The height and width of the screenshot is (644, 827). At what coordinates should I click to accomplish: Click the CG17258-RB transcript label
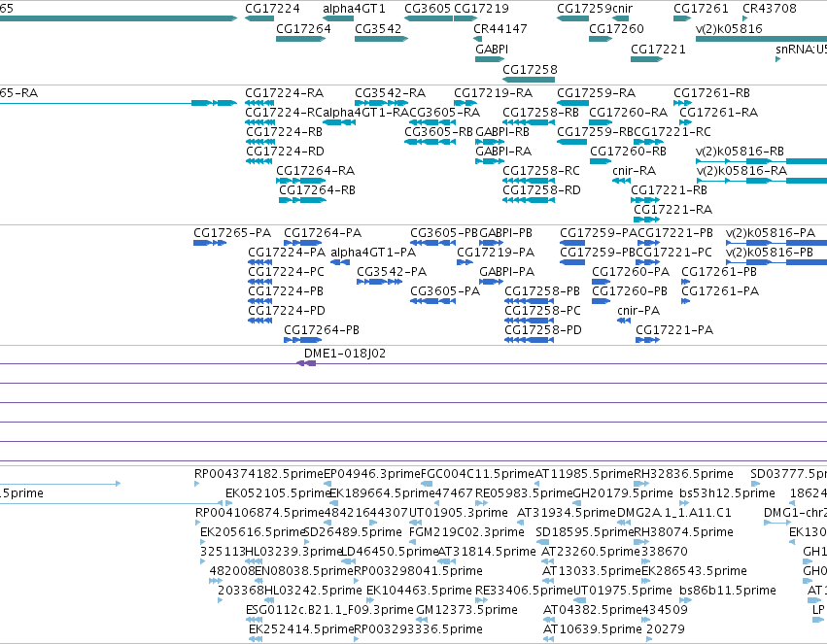pyautogui.click(x=540, y=113)
